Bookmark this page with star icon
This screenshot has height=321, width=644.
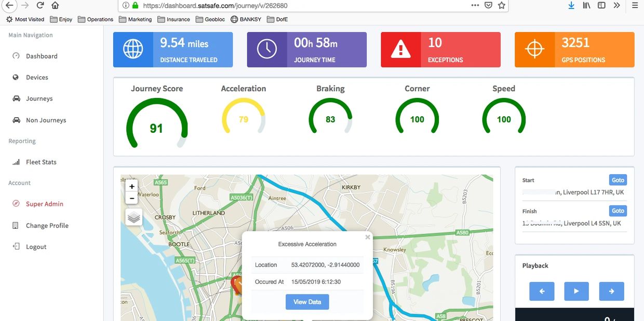[x=501, y=6]
